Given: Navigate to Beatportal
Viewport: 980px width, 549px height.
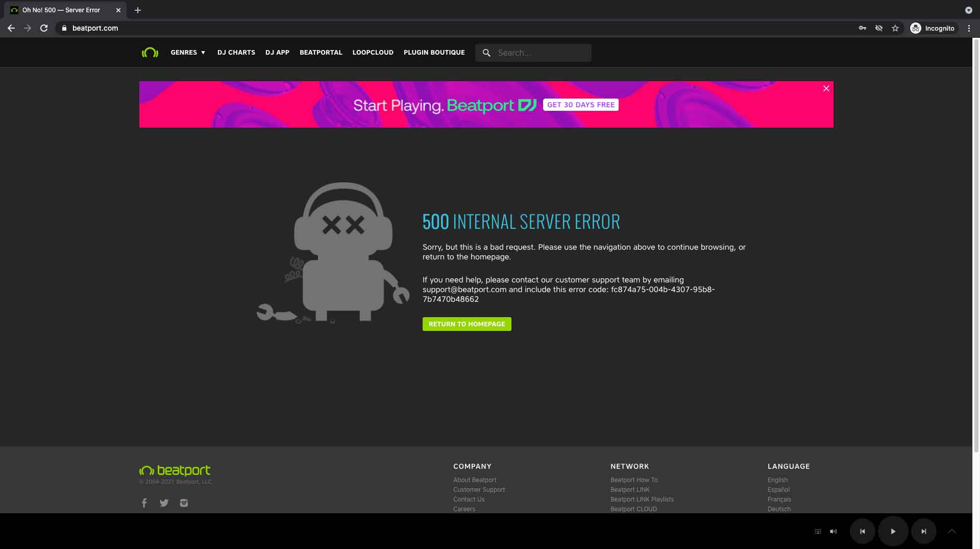Looking at the screenshot, I should tap(321, 53).
